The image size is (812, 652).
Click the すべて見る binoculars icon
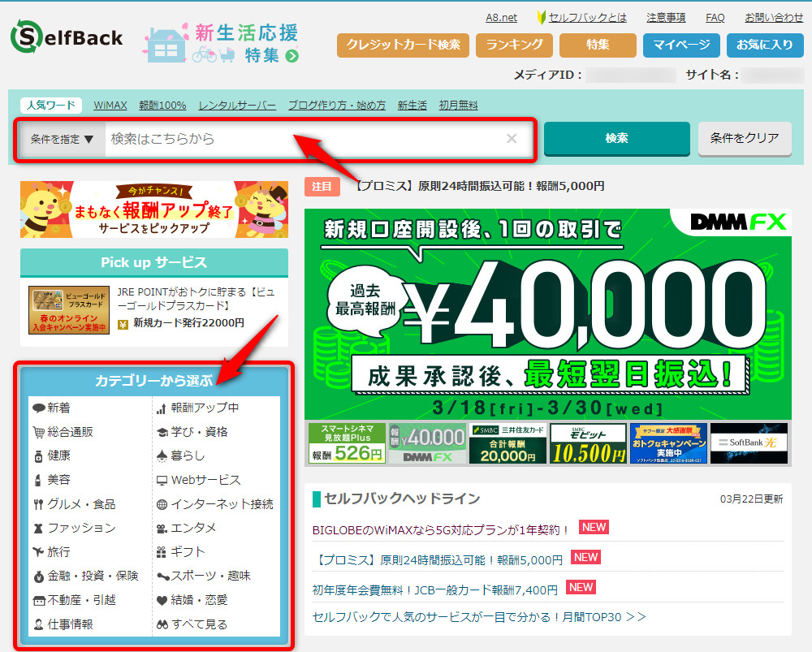(x=162, y=624)
